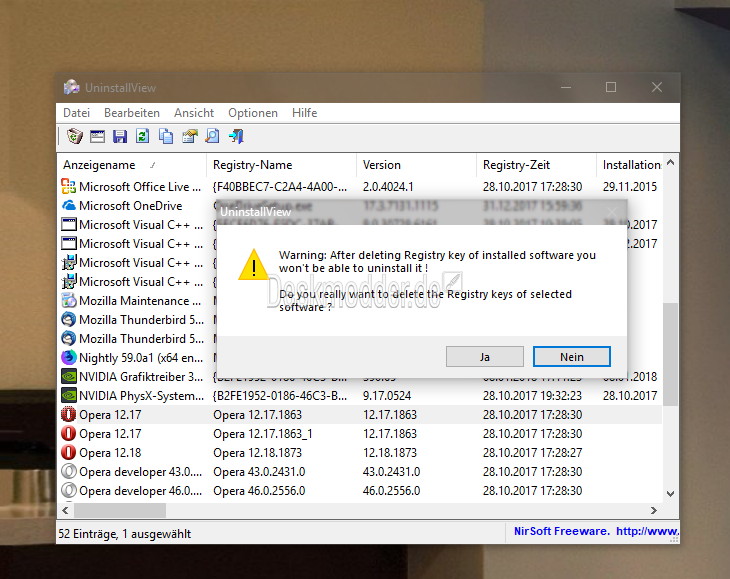Click the vertical scrollbar thumb

pyautogui.click(x=670, y=354)
